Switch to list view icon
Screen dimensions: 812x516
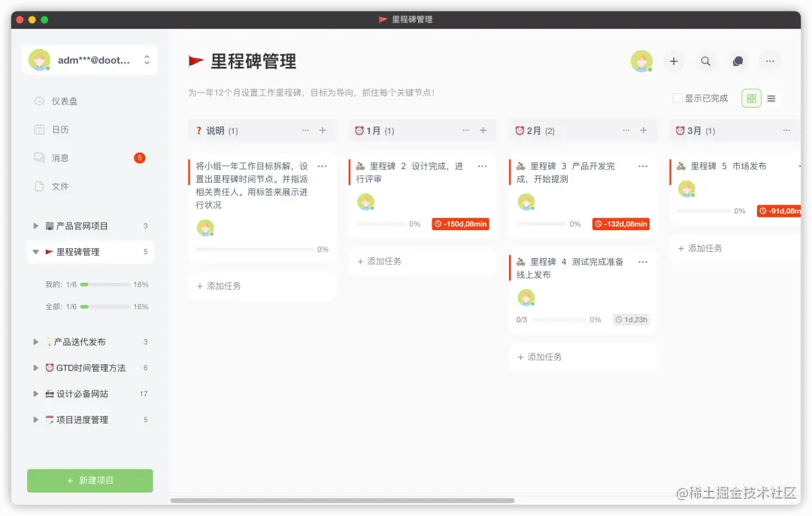[771, 99]
